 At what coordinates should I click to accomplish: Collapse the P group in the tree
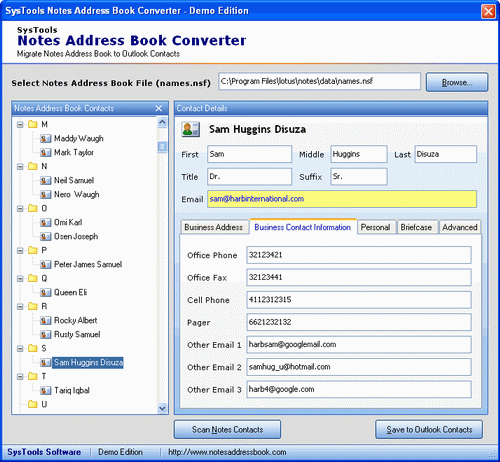20,251
